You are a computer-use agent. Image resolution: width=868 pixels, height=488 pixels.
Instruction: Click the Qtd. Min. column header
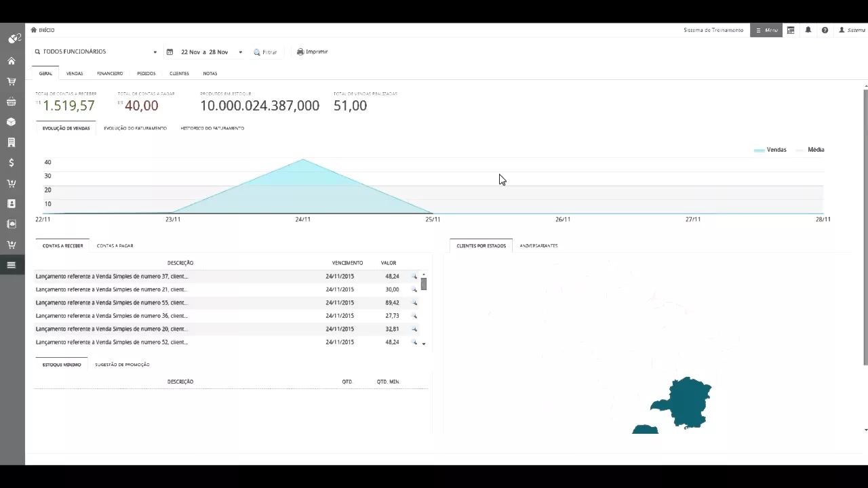(389, 382)
